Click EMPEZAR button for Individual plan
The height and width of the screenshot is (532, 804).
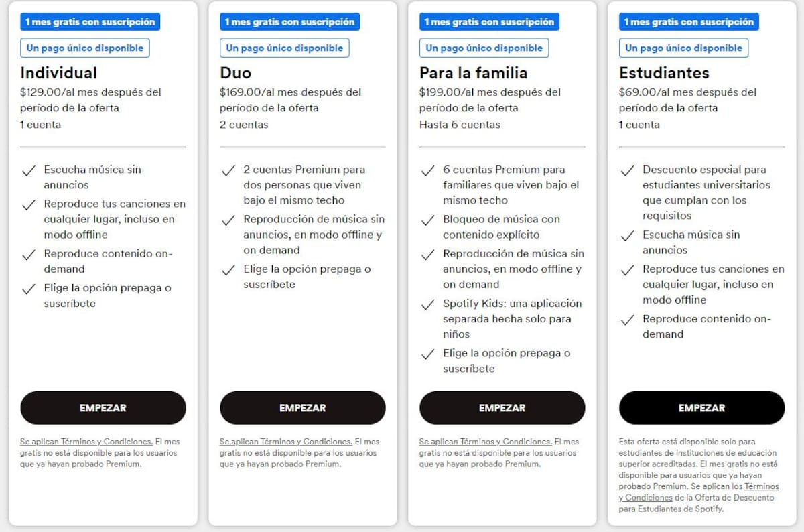[103, 408]
